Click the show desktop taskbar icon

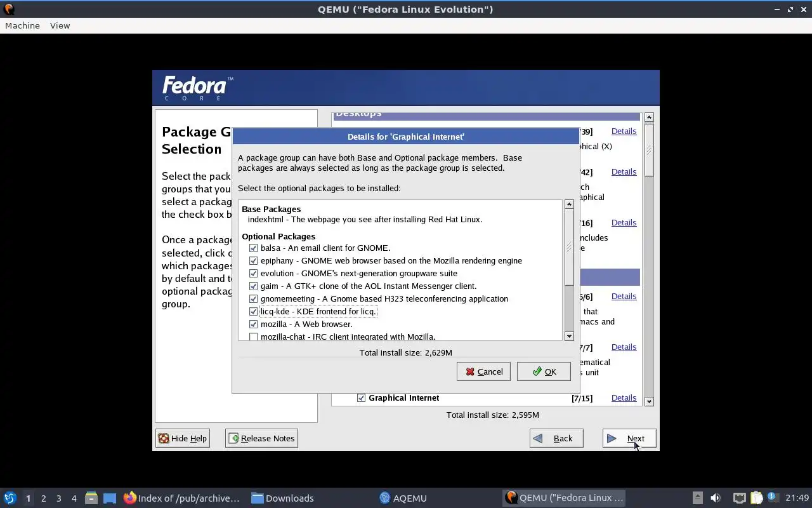110,498
